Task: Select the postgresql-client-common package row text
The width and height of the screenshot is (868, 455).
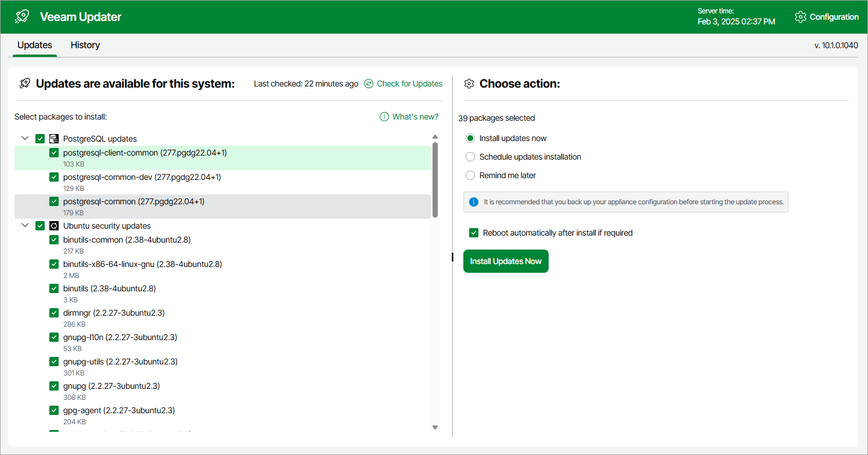Action: [x=145, y=153]
